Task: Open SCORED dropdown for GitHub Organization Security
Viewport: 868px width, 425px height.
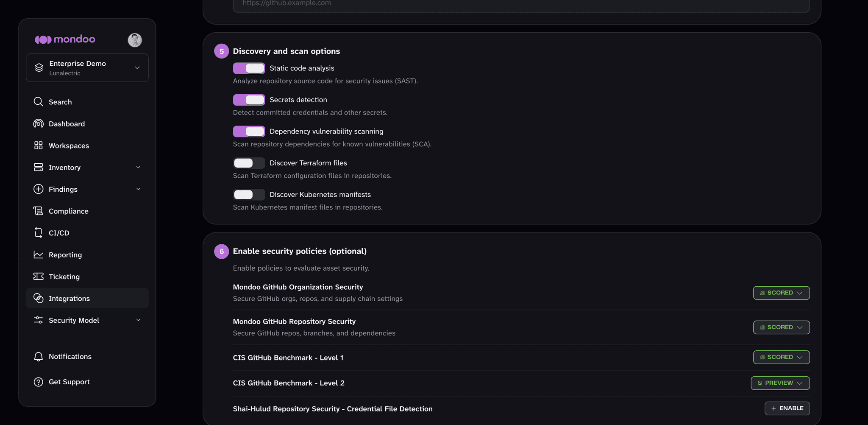Action: 781,293
